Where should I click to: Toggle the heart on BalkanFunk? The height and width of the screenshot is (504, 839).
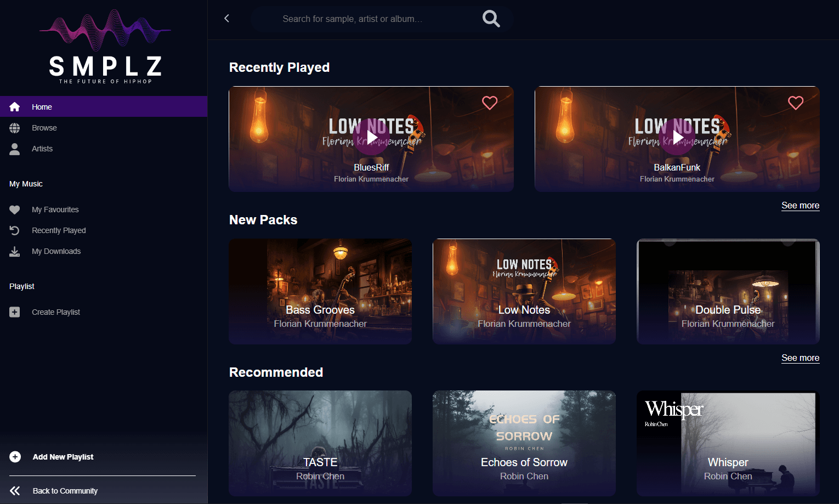[796, 103]
